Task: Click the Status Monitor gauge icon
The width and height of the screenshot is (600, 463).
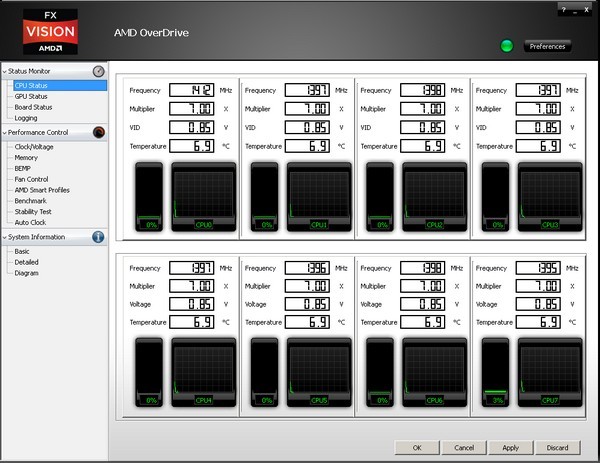Action: pyautogui.click(x=99, y=71)
